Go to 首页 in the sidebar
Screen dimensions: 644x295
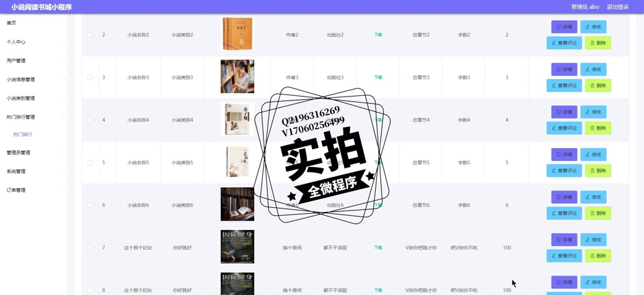(11, 23)
